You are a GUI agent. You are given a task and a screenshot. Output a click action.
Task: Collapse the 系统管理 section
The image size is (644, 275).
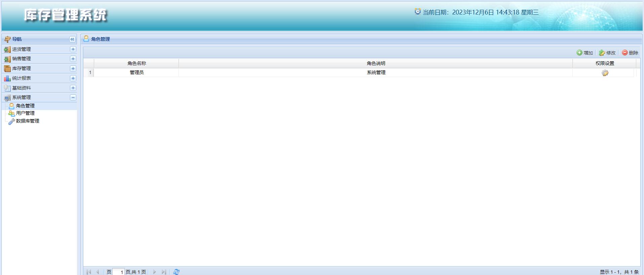point(73,98)
